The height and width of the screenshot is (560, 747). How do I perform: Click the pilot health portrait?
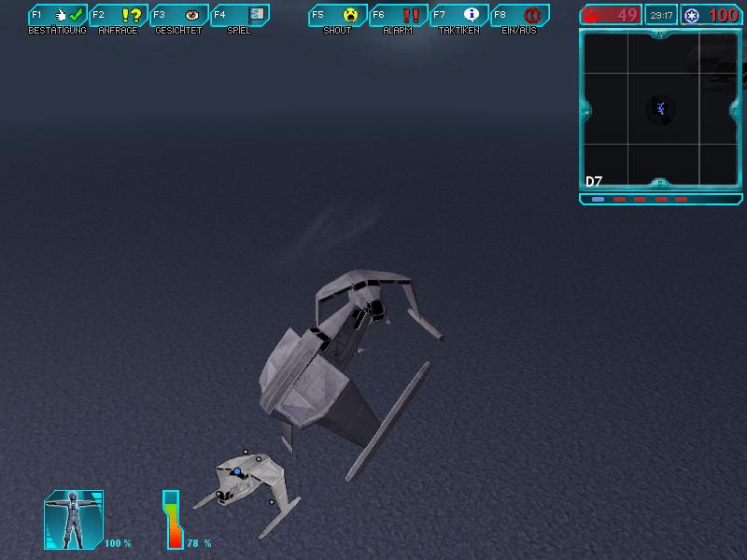[x=74, y=520]
